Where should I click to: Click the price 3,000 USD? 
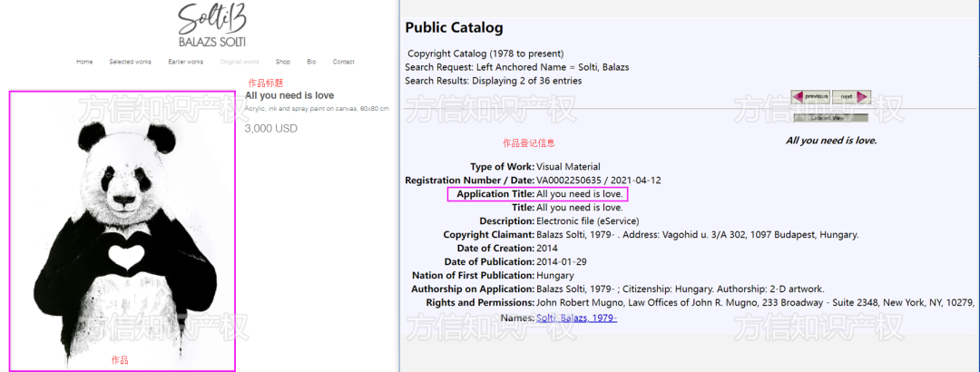pyautogui.click(x=270, y=128)
